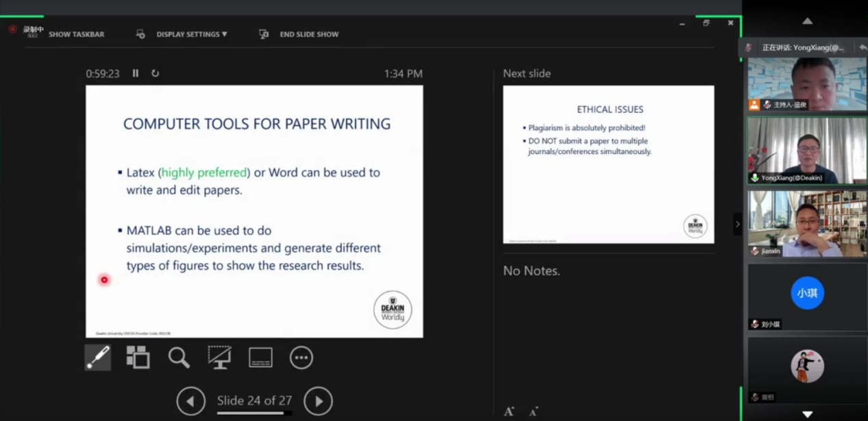Viewport: 868px width, 421px height.
Task: Select YongXiang(@Deakin) video tile
Action: (807, 151)
